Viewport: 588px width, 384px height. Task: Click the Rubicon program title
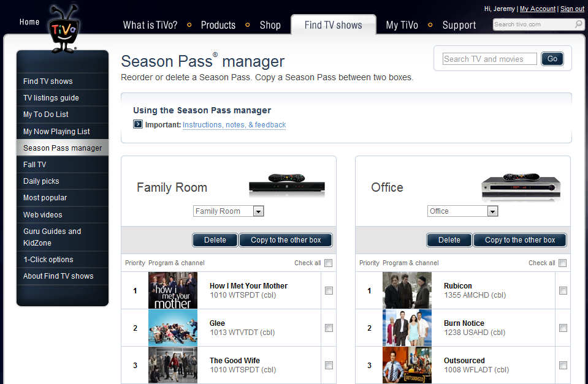pos(458,286)
